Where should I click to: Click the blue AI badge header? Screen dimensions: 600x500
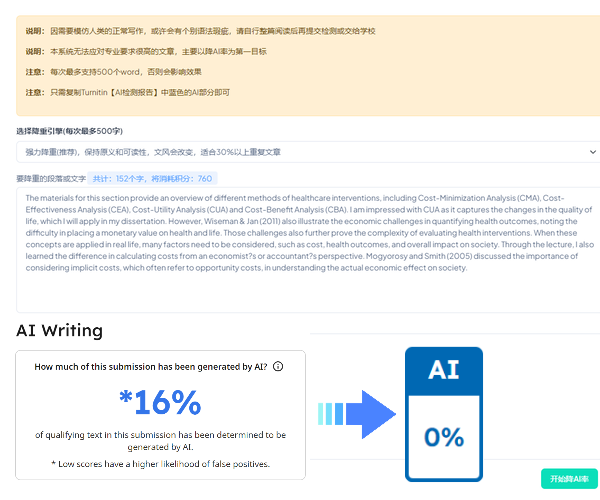pos(444,370)
